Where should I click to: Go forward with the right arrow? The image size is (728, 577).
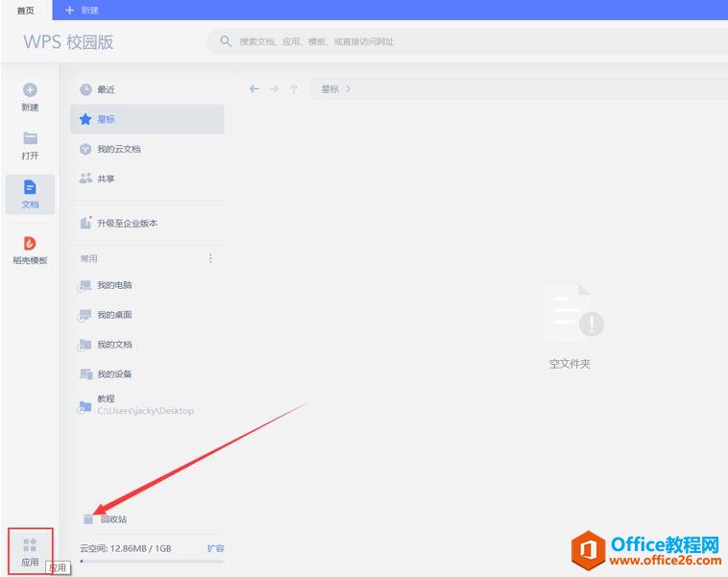[274, 88]
